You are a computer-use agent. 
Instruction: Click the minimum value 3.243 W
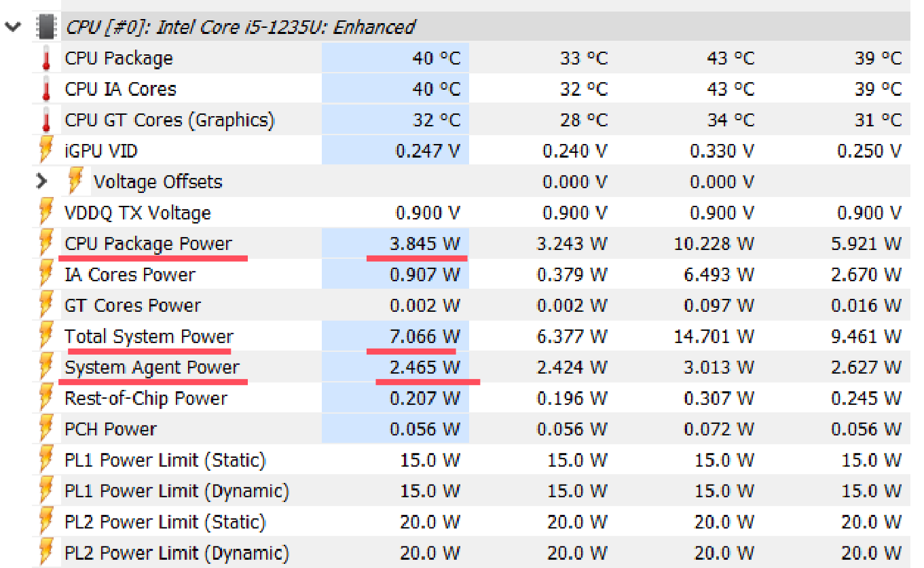[572, 244]
